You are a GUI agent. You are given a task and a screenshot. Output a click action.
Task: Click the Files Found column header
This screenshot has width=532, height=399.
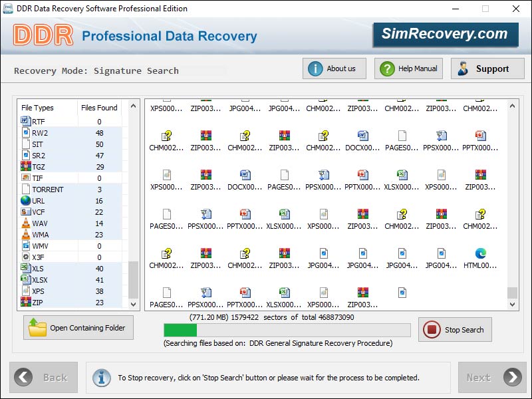coord(99,108)
